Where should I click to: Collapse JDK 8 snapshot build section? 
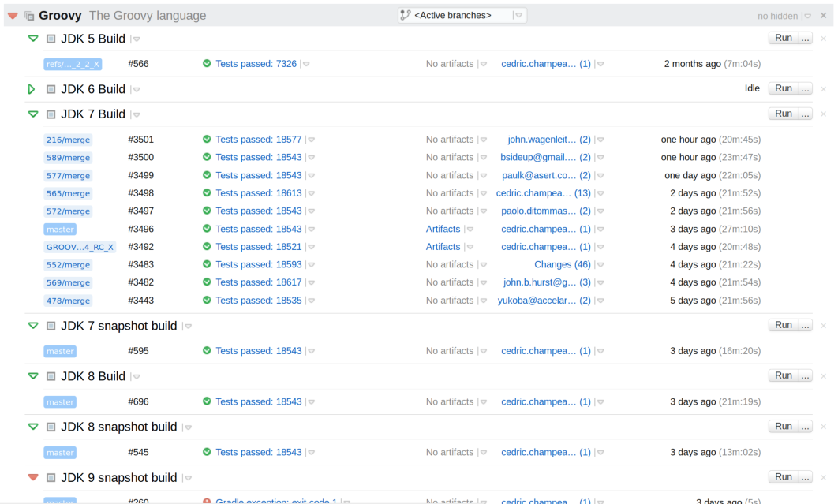pyautogui.click(x=33, y=427)
